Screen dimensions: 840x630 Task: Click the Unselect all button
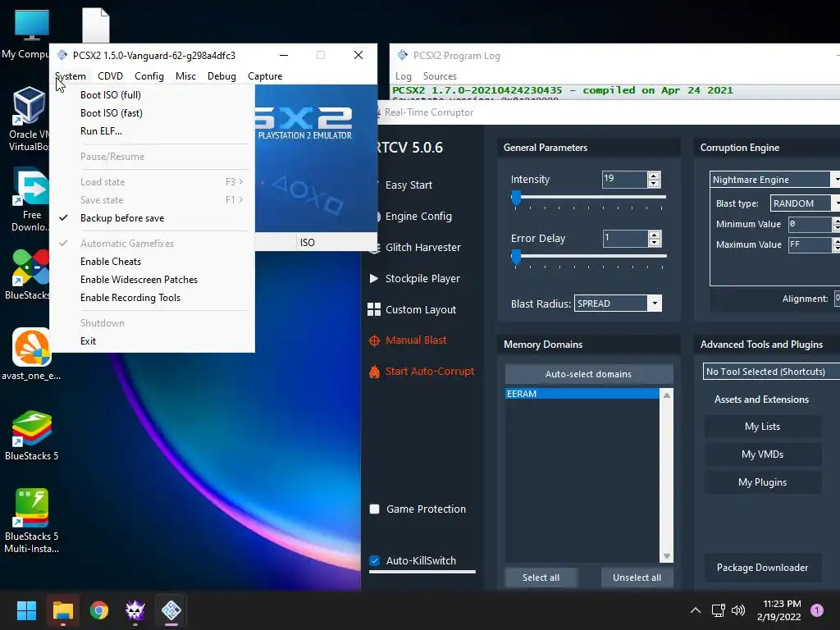click(x=637, y=577)
